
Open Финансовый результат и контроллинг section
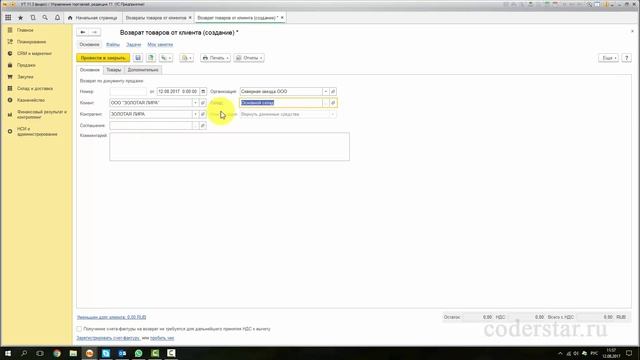(x=41, y=114)
